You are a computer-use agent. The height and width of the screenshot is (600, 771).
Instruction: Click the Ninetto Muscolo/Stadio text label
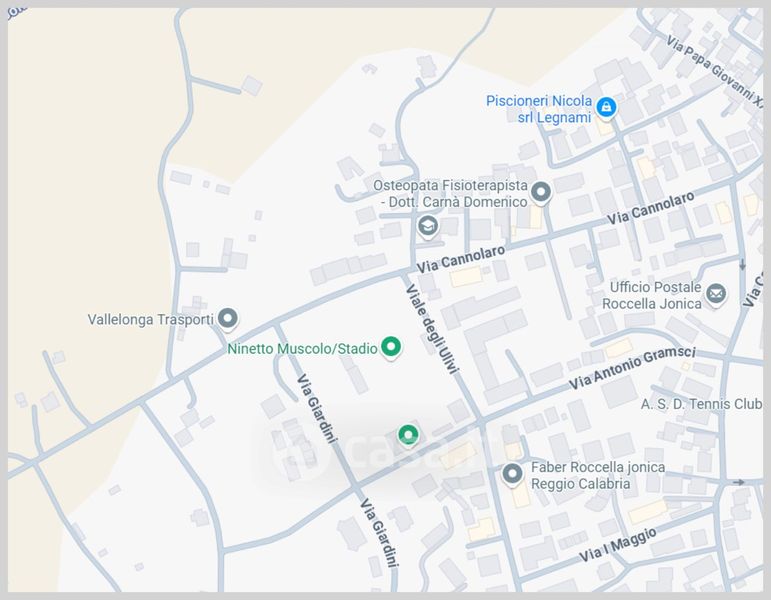point(302,349)
